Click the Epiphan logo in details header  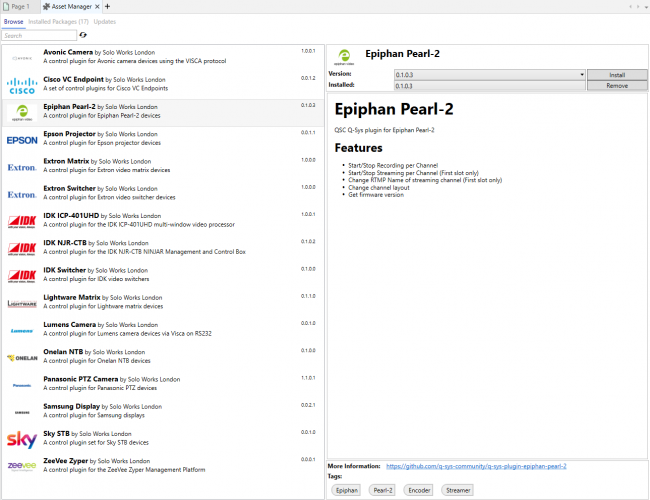click(344, 57)
